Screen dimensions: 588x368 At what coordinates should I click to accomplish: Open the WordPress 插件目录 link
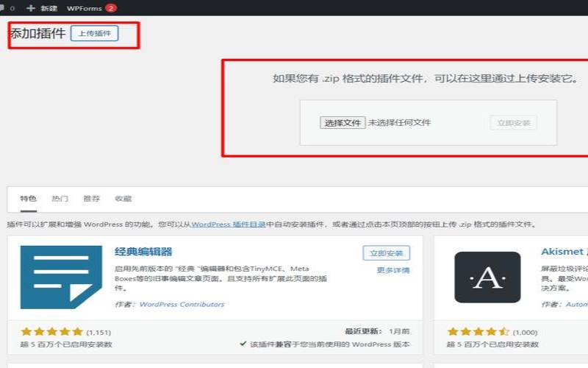(x=229, y=224)
